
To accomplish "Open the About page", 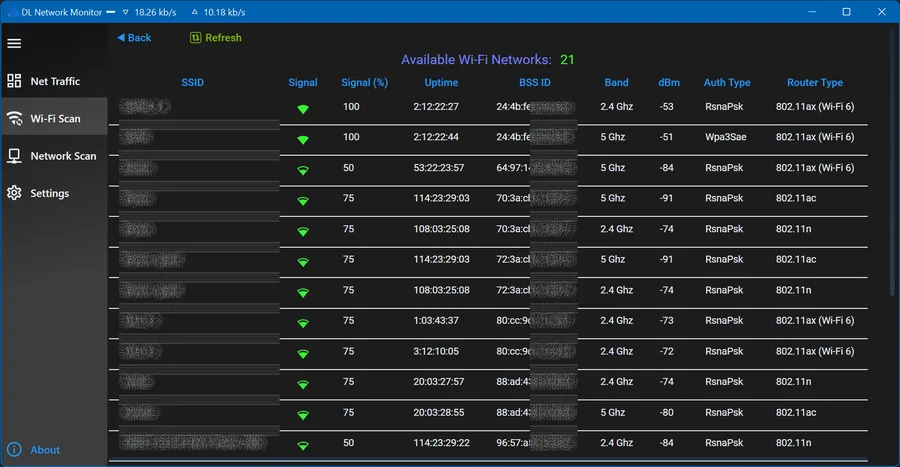I will coord(34,449).
